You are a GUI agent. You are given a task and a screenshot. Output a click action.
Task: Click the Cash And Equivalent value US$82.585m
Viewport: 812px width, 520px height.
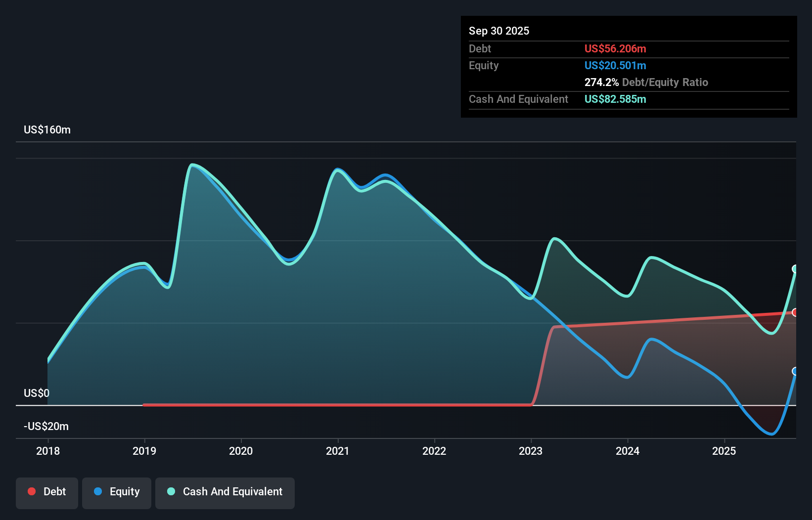[615, 99]
